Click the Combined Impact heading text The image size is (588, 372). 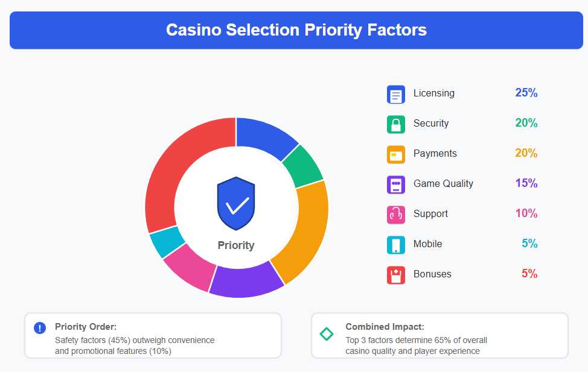tap(385, 327)
